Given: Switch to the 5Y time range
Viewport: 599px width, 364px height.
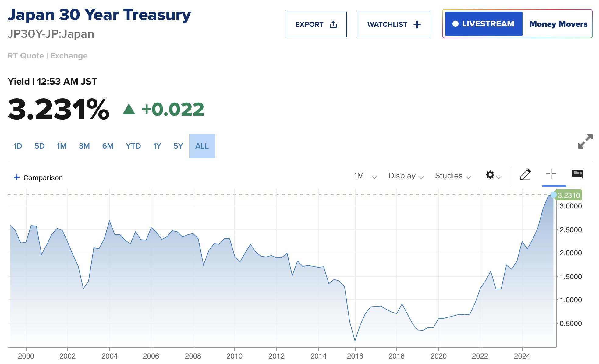Looking at the screenshot, I should click(x=178, y=146).
